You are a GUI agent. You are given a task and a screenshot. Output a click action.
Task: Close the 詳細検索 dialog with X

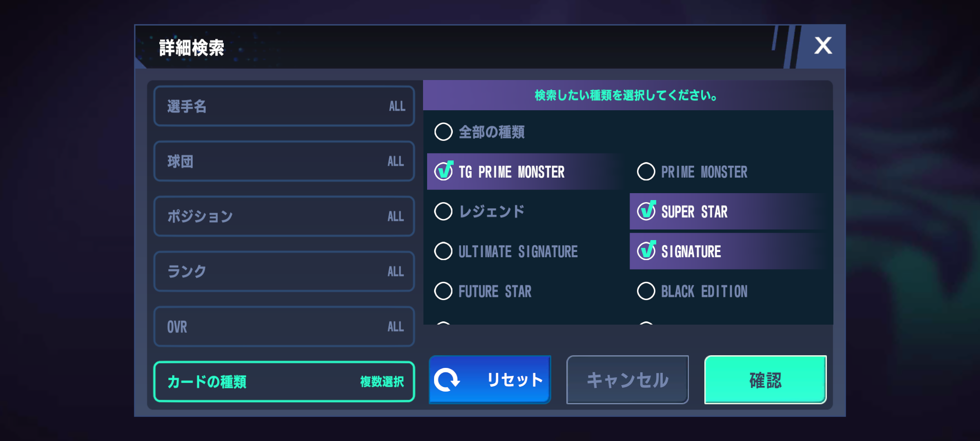tap(822, 46)
